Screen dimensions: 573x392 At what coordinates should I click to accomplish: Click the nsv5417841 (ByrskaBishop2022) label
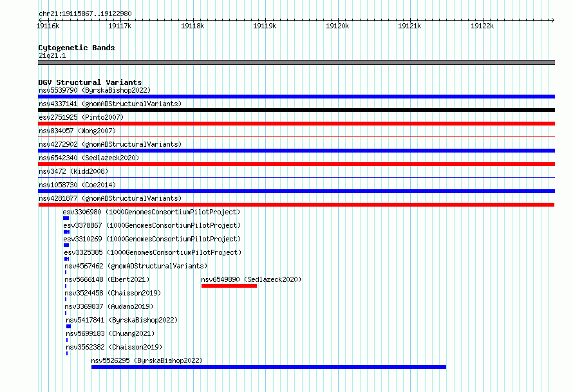[122, 320]
